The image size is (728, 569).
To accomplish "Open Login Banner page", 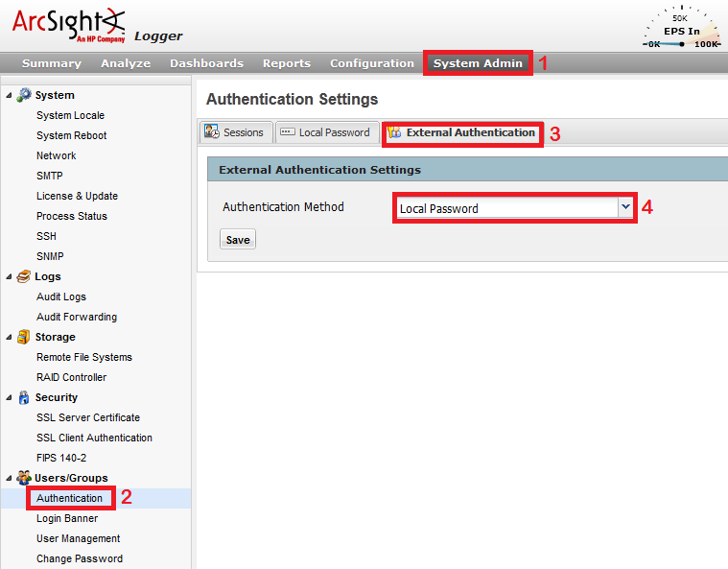I will coord(67,518).
